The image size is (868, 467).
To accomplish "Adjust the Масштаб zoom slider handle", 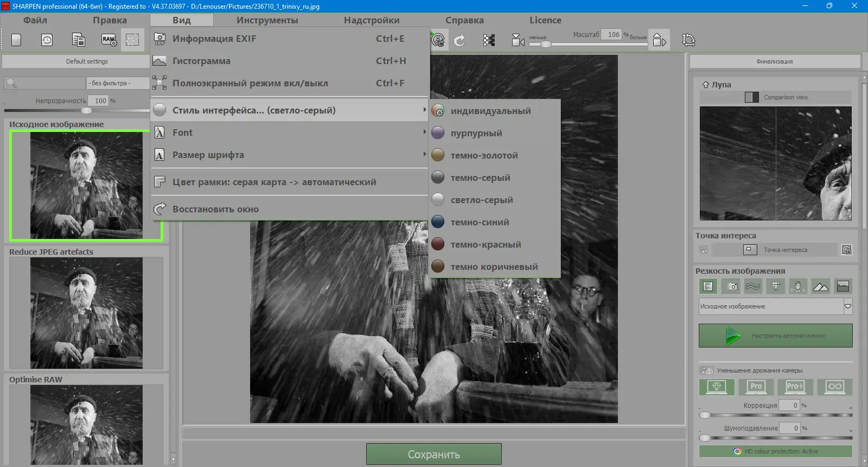I will 546,44.
